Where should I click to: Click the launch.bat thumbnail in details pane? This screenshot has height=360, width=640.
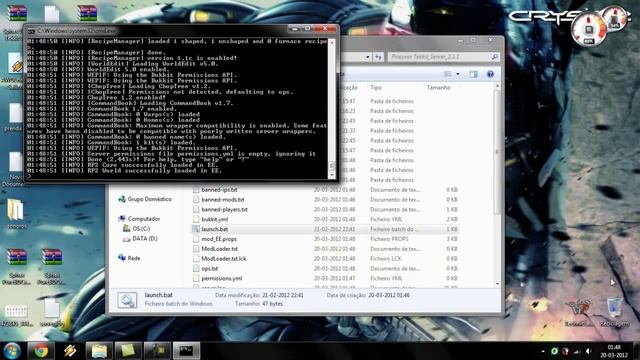127,300
